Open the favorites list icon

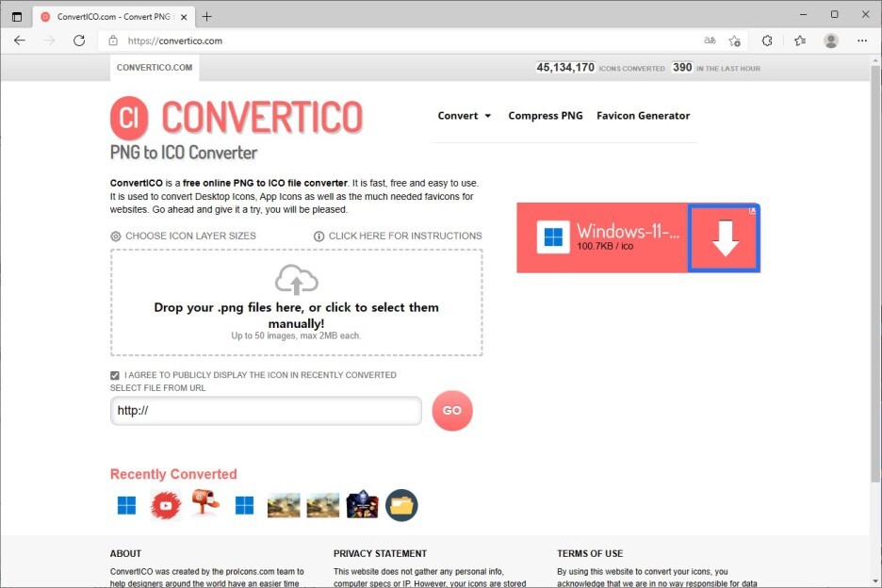pos(800,41)
